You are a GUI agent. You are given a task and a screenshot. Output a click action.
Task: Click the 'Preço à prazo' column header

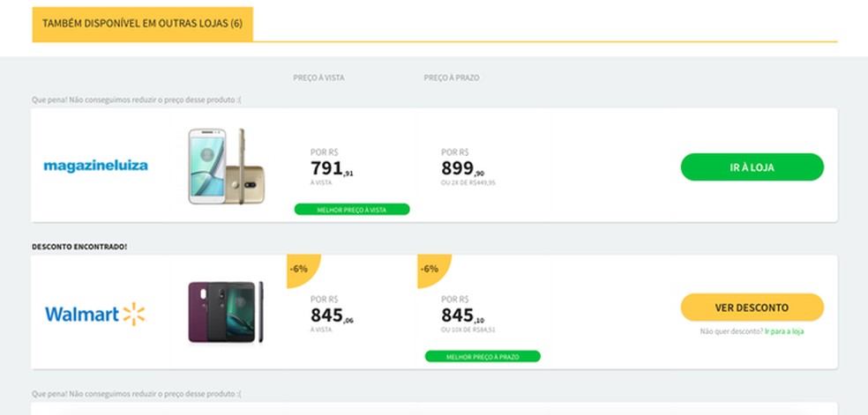pos(451,78)
